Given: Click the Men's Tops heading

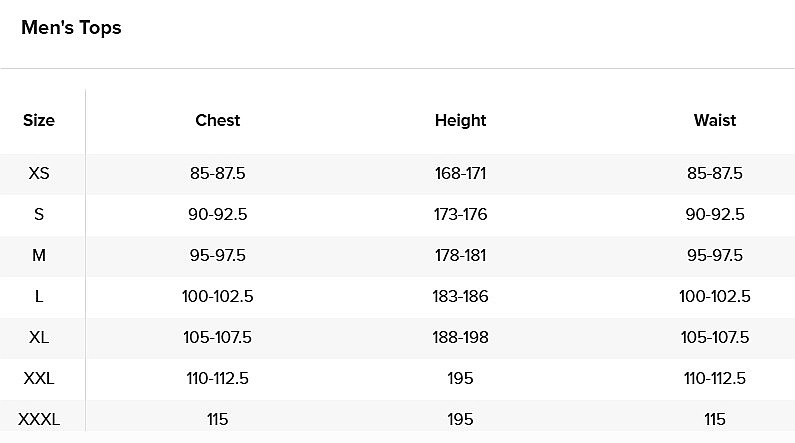Looking at the screenshot, I should point(71,28).
